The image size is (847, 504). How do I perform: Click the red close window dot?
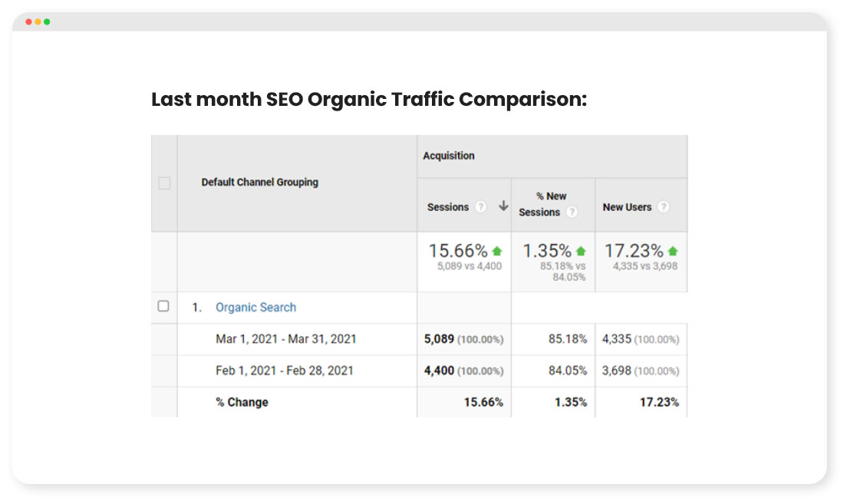pos(28,21)
